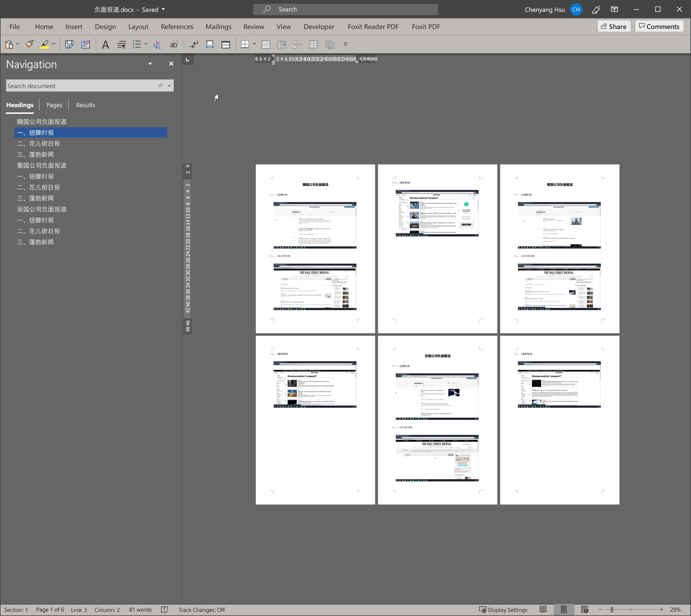The image size is (691, 616).
Task: Expand the paste options dropdown arrow
Action: click(x=18, y=44)
